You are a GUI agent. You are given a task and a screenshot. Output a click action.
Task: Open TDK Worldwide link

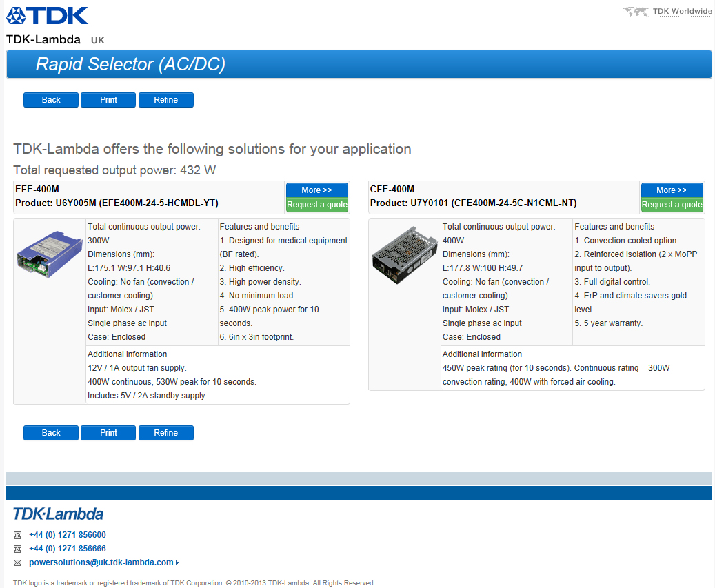[x=682, y=12]
